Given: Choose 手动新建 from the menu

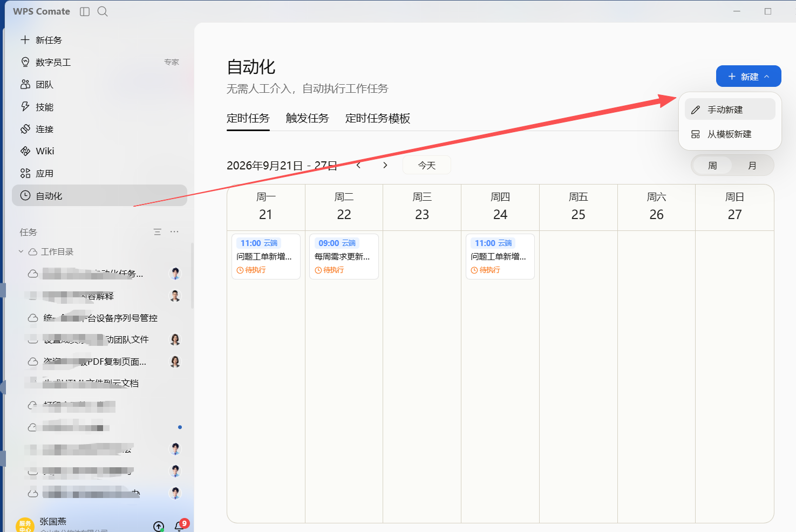Looking at the screenshot, I should pyautogui.click(x=730, y=110).
